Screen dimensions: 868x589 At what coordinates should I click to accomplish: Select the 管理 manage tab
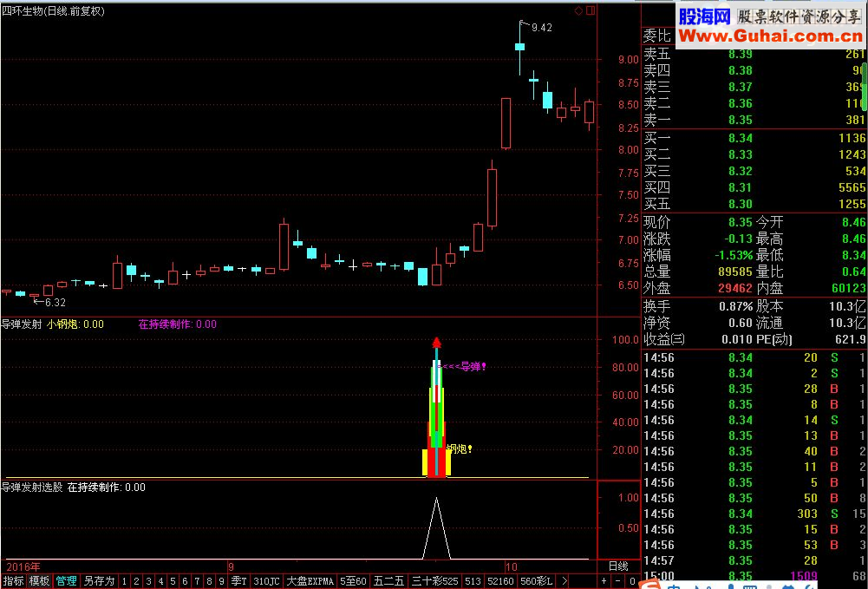66,580
